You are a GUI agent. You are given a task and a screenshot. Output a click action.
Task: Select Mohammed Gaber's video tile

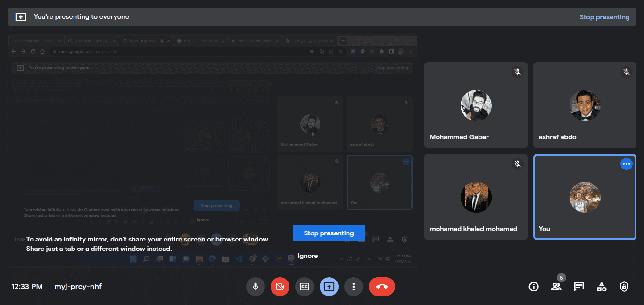point(476,105)
